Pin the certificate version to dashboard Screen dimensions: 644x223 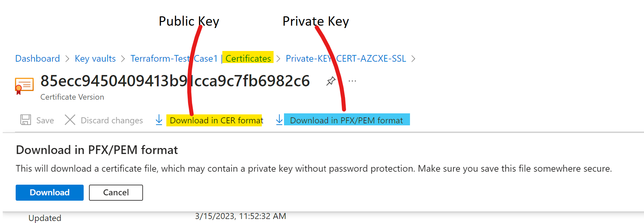[331, 81]
